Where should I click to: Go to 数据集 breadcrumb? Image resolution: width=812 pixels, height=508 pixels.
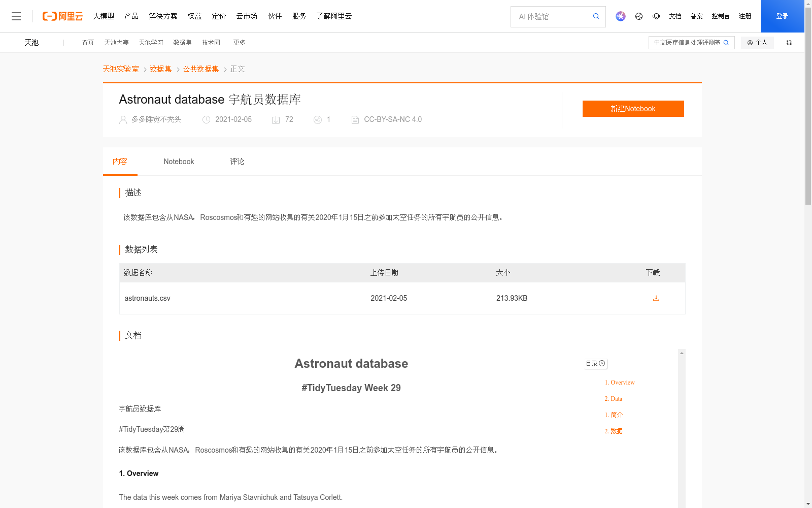160,69
